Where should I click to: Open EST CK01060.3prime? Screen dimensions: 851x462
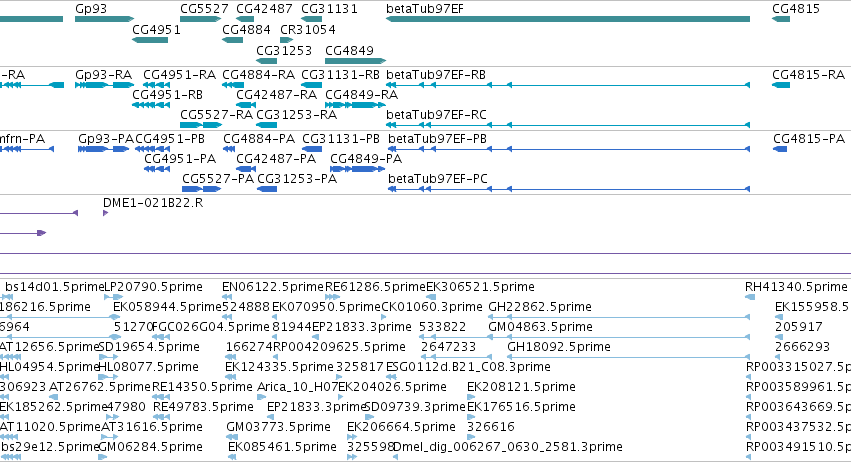[384, 317]
